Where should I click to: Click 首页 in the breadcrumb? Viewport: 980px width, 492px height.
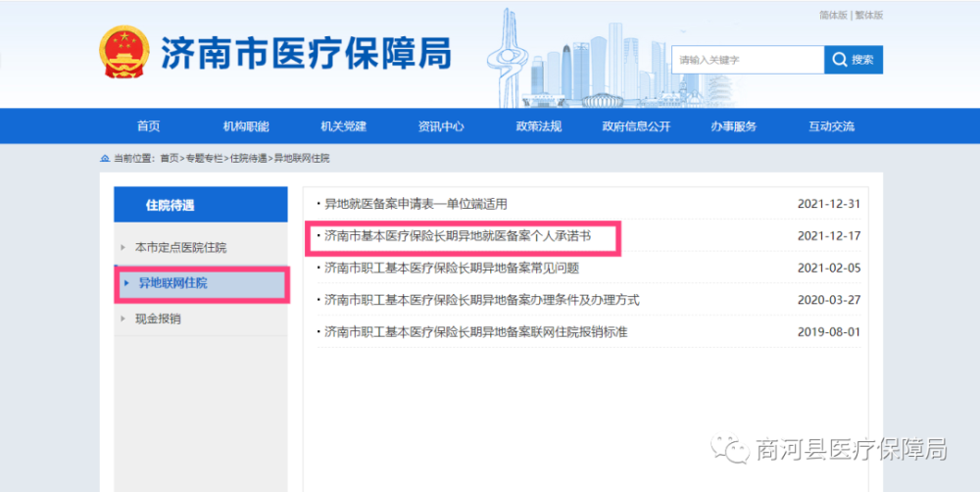coord(169,159)
